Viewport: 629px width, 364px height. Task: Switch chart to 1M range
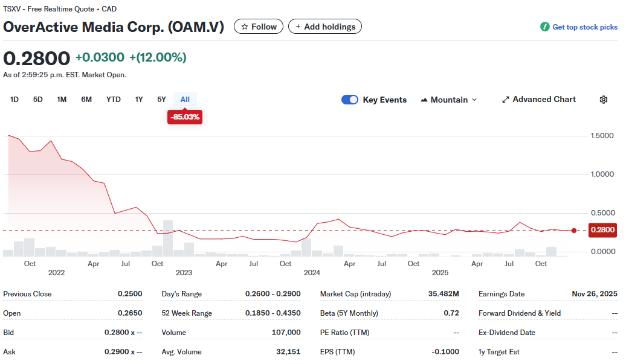click(x=62, y=100)
